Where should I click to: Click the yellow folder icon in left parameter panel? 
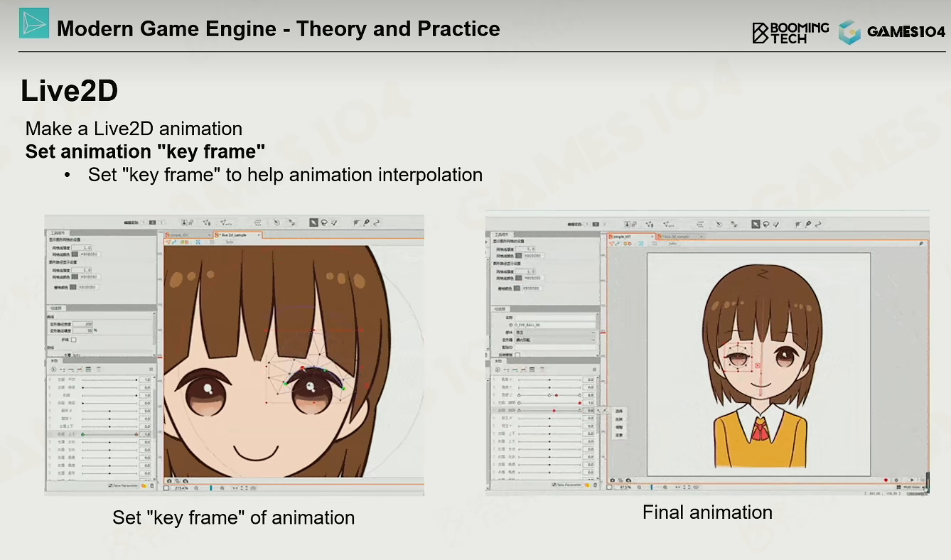(144, 485)
